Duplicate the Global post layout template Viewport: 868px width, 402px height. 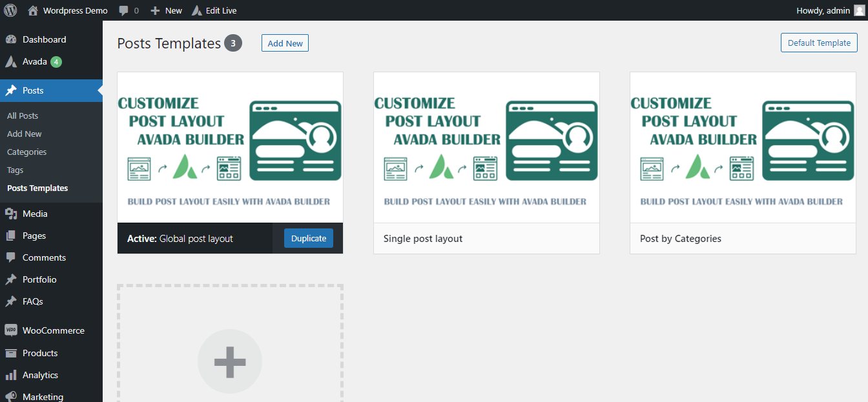tap(309, 238)
